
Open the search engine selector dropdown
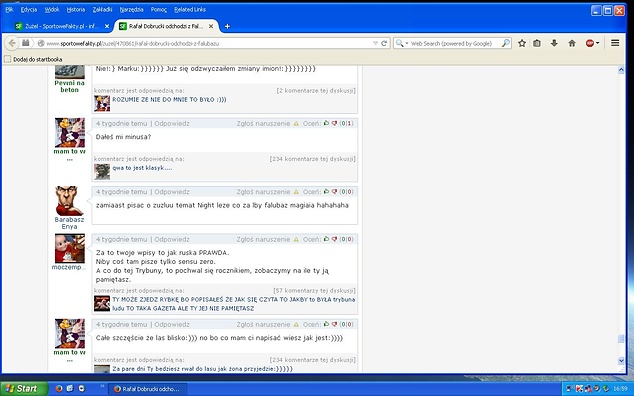402,43
